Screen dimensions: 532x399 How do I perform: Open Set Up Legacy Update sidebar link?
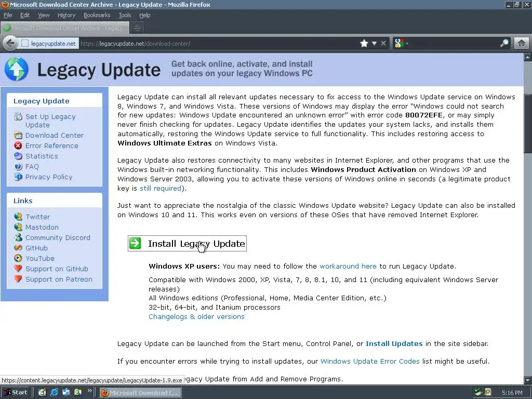[50, 121]
